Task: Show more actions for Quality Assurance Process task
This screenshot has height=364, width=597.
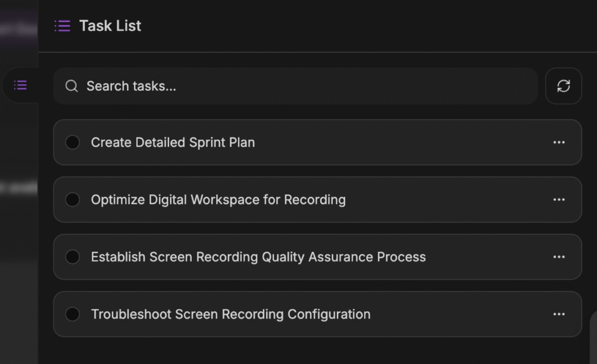Action: tap(559, 257)
